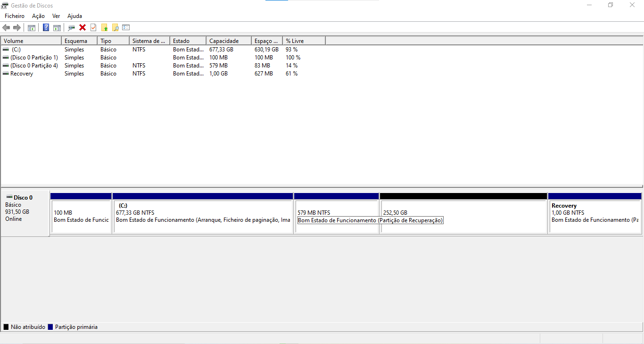Click the red X delete toolbar icon
The height and width of the screenshot is (344, 644).
point(83,27)
